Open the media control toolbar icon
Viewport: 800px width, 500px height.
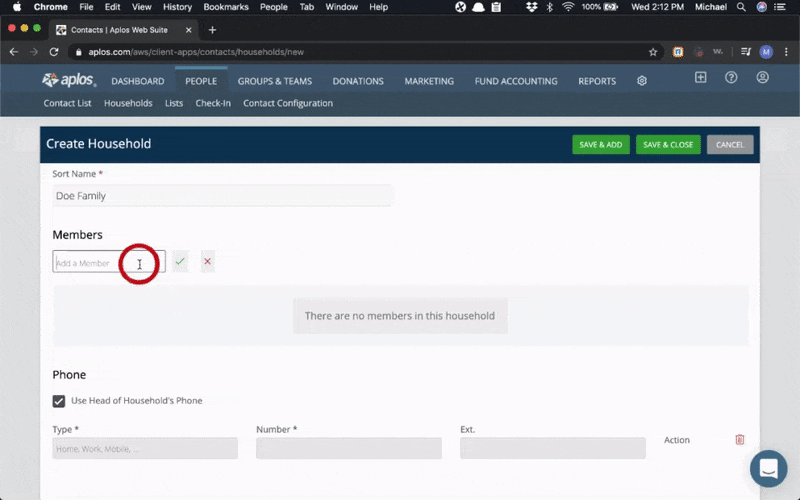click(x=746, y=52)
